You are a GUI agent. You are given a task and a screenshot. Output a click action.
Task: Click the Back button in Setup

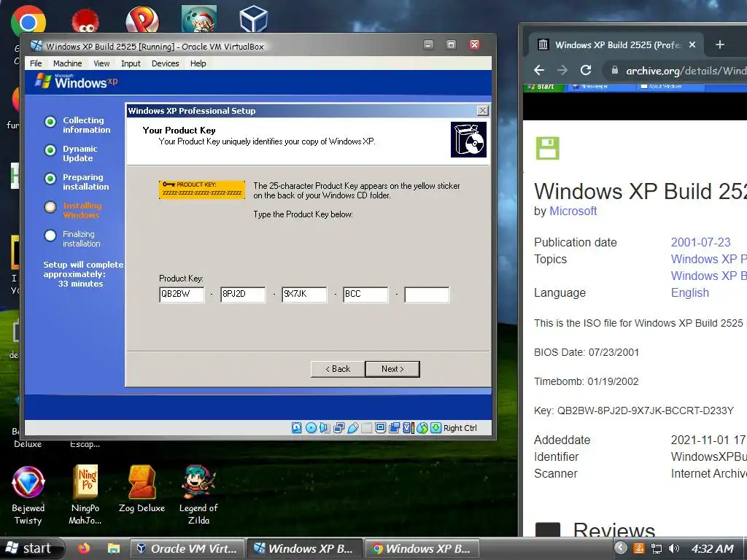pyautogui.click(x=338, y=369)
